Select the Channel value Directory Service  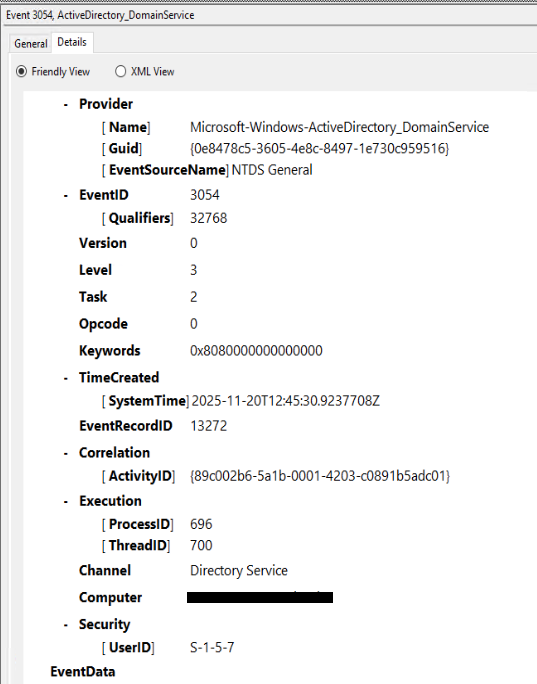pos(239,571)
